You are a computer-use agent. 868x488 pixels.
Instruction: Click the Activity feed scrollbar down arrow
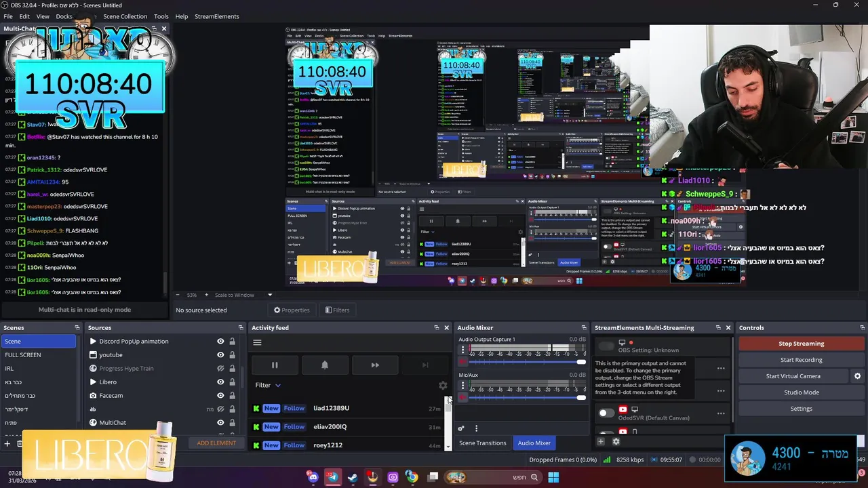click(x=448, y=446)
